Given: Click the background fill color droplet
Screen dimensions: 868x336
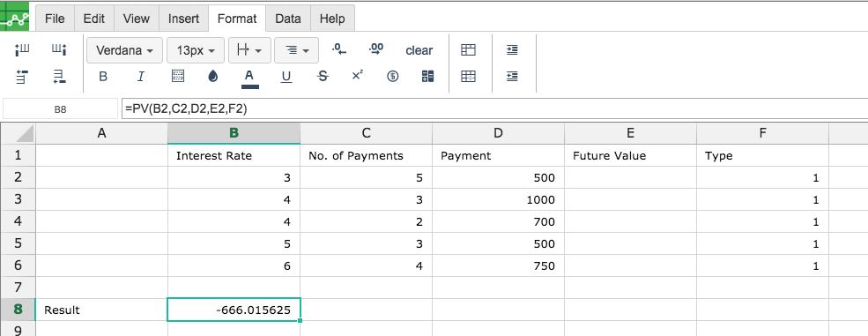Looking at the screenshot, I should coord(213,77).
